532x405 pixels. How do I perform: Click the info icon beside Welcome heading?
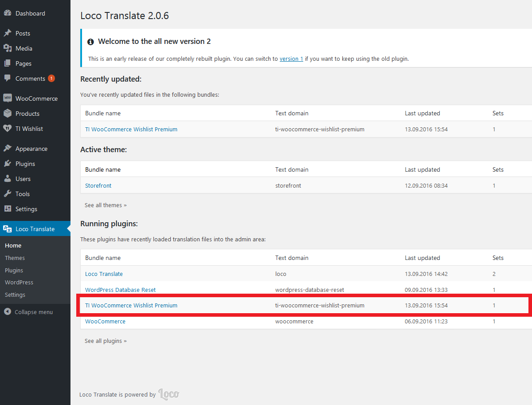click(90, 42)
